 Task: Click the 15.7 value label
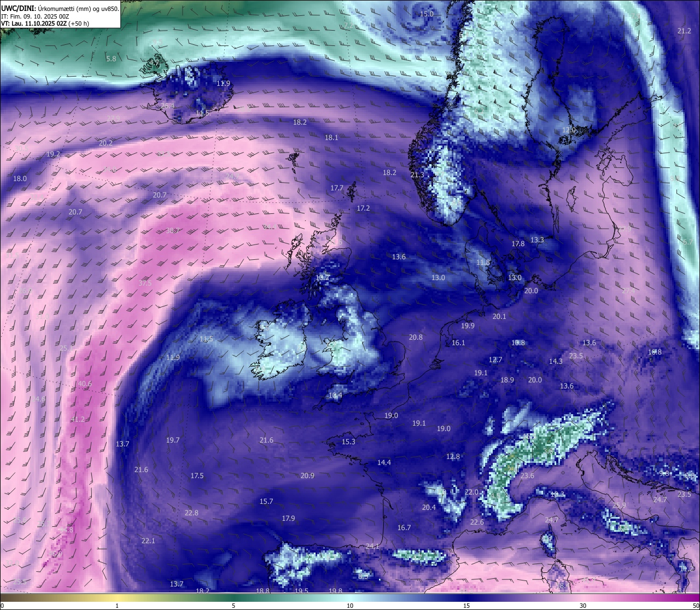coord(266,502)
